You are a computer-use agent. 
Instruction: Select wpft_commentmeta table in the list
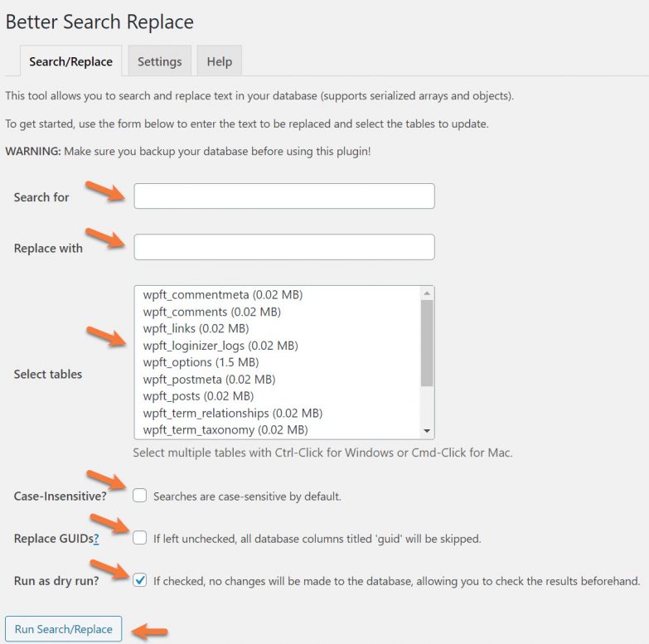point(222,294)
